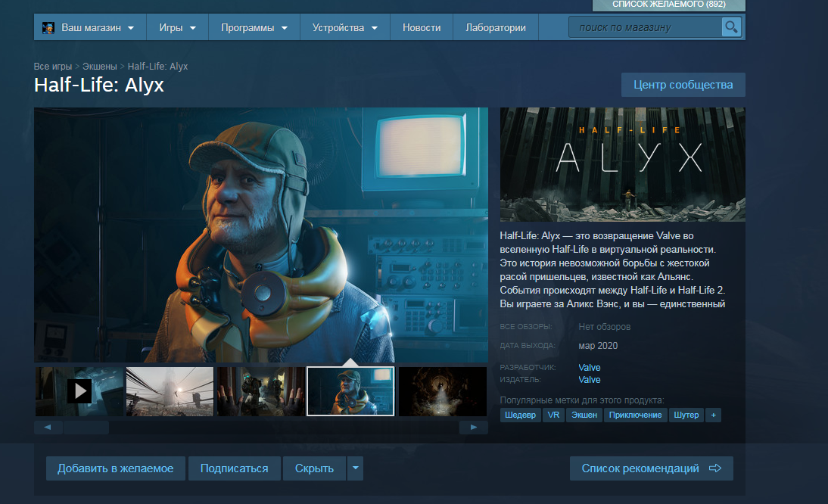The image size is (828, 504).
Task: Select the Экшен tag
Action: (584, 415)
